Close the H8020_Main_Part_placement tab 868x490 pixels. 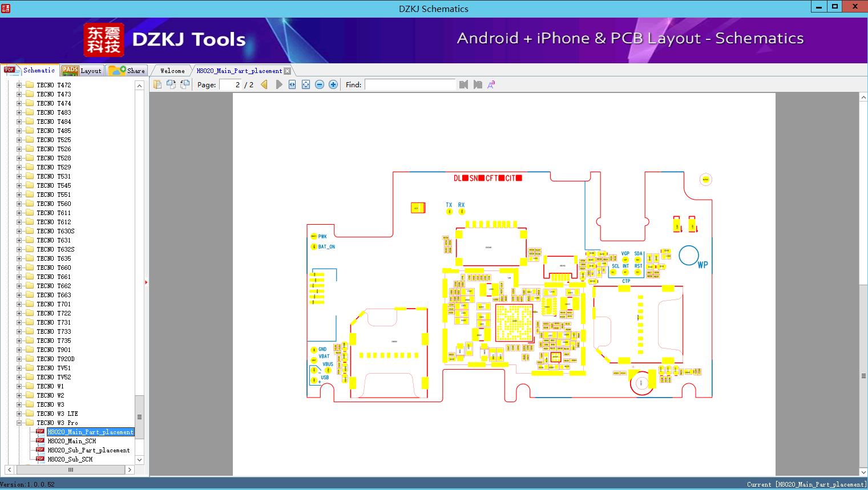(288, 71)
